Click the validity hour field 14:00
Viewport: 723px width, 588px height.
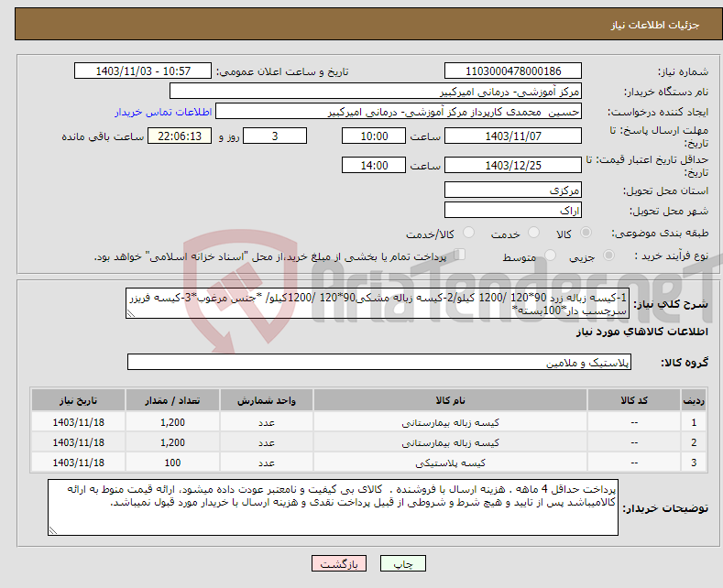[374, 165]
